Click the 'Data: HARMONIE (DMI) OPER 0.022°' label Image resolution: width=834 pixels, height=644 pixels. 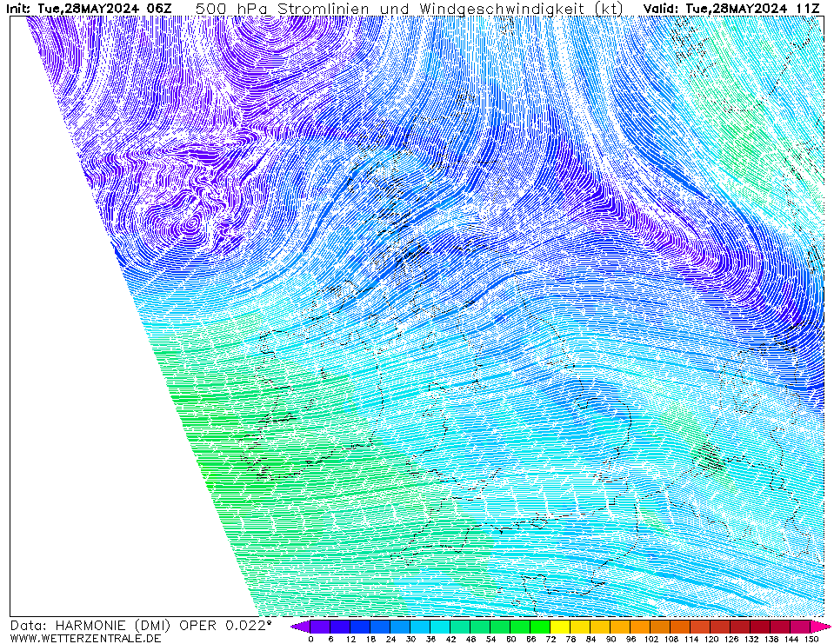[141, 626]
